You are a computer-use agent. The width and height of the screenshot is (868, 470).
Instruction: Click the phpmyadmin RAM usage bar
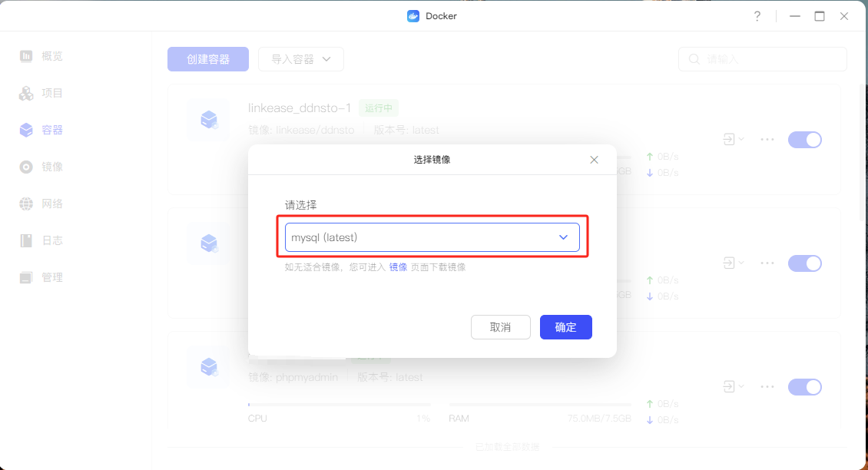tap(540, 405)
